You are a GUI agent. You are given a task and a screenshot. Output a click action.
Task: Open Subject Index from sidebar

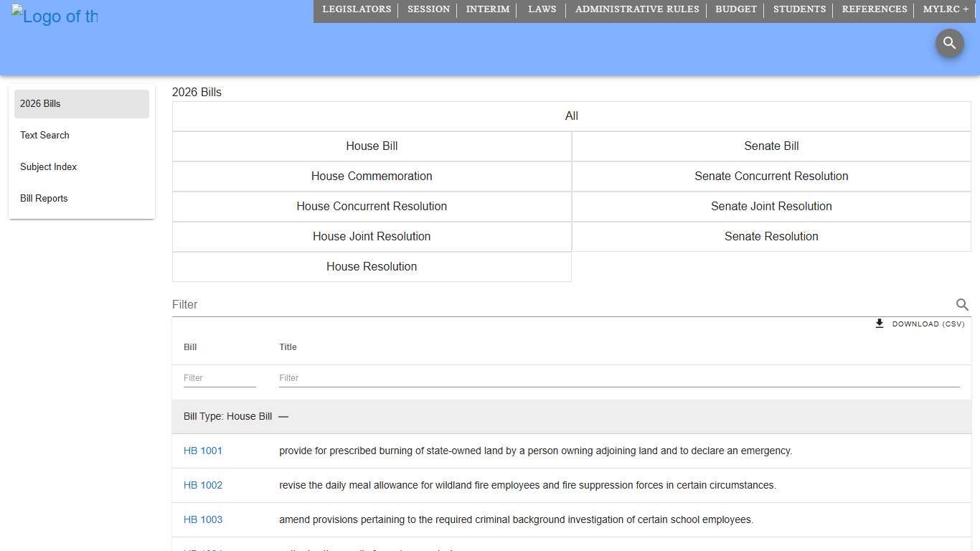click(48, 167)
